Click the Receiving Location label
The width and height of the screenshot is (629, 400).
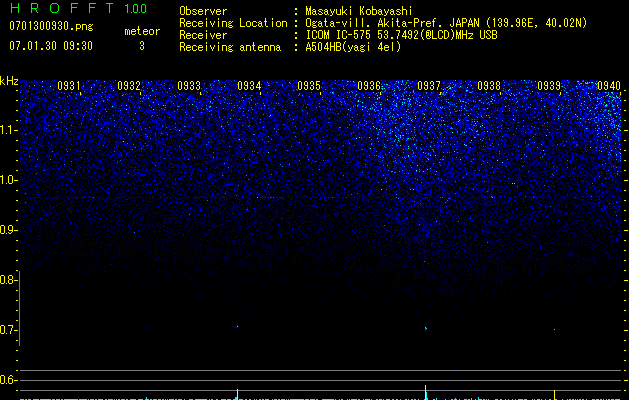click(x=233, y=23)
